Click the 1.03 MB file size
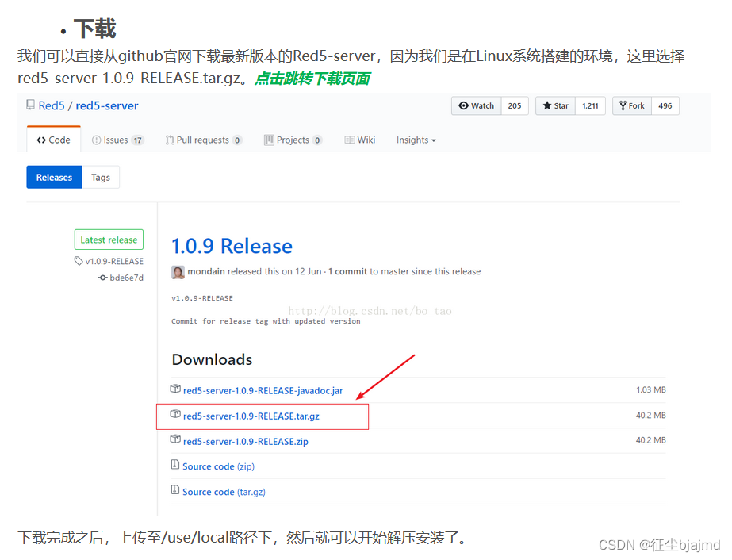732x560 pixels. [x=651, y=390]
